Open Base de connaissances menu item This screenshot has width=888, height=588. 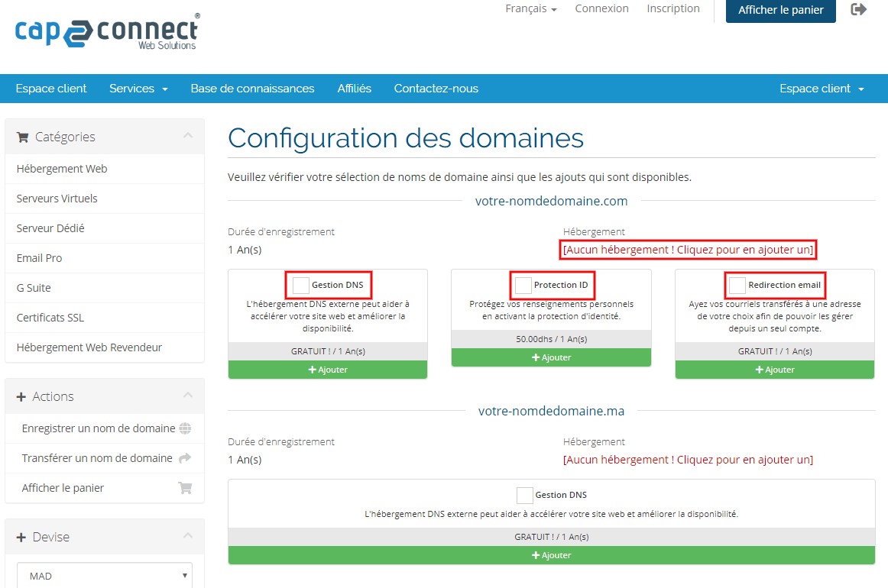(x=253, y=89)
